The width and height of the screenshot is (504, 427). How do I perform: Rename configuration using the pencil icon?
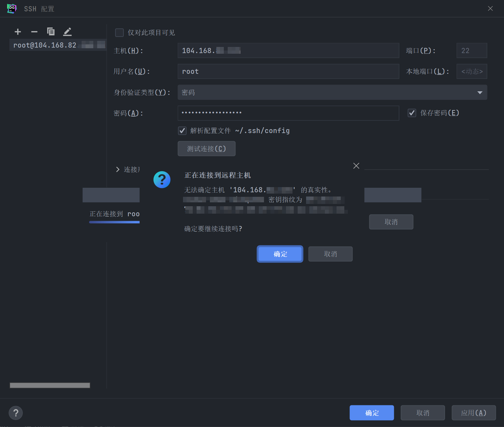pos(67,31)
